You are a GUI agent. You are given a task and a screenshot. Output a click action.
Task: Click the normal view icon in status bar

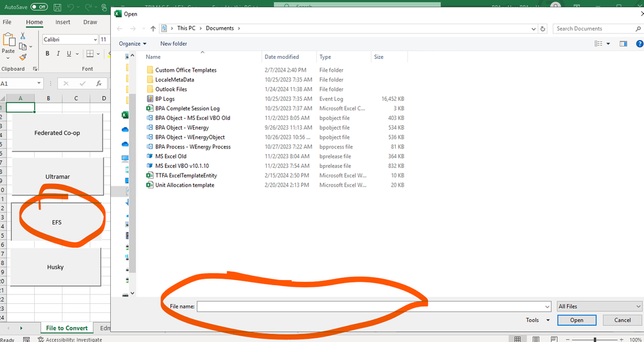pyautogui.click(x=518, y=339)
